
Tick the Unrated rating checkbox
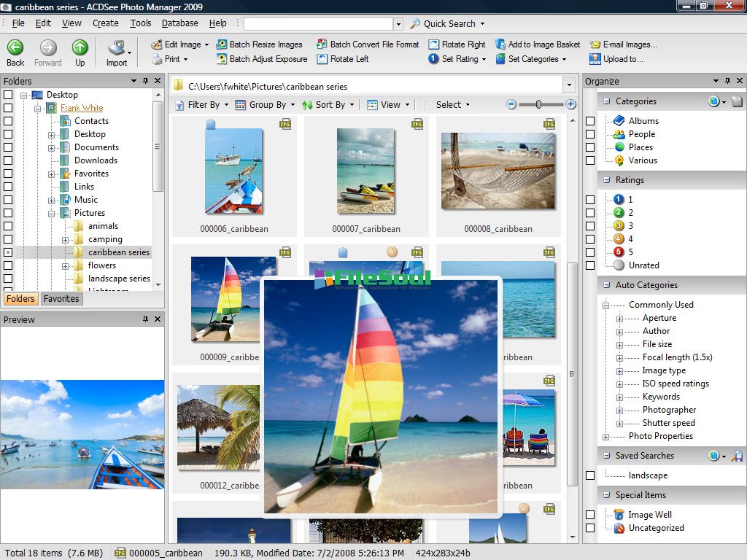point(590,265)
